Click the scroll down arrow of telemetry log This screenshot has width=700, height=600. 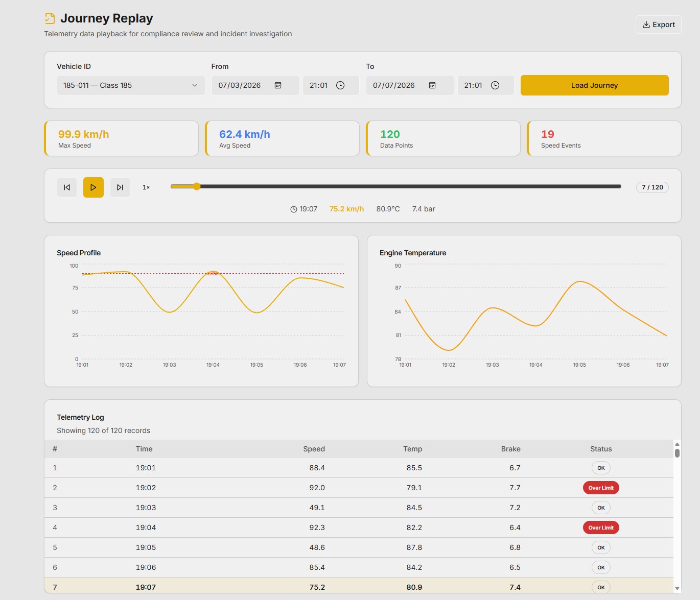[x=677, y=588]
